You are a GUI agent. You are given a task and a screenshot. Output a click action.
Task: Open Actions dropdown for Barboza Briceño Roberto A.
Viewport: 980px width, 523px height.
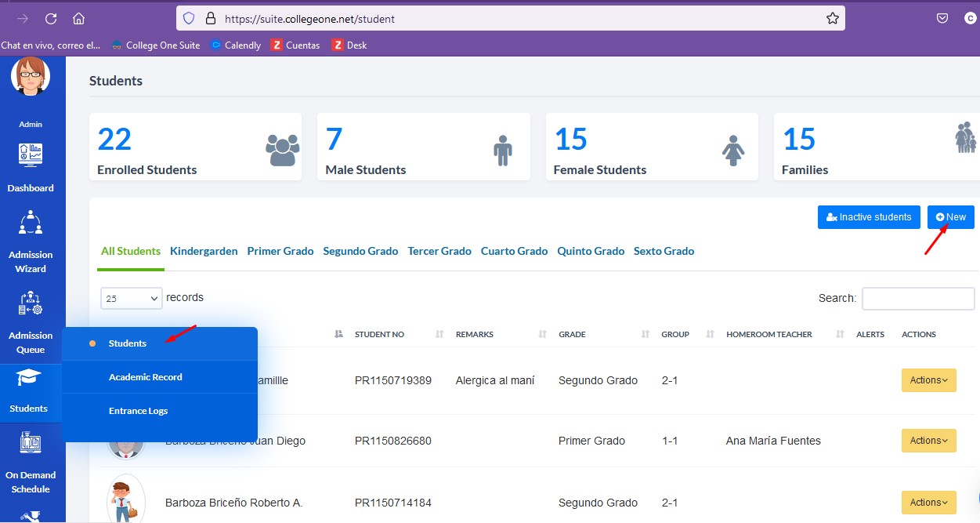929,503
